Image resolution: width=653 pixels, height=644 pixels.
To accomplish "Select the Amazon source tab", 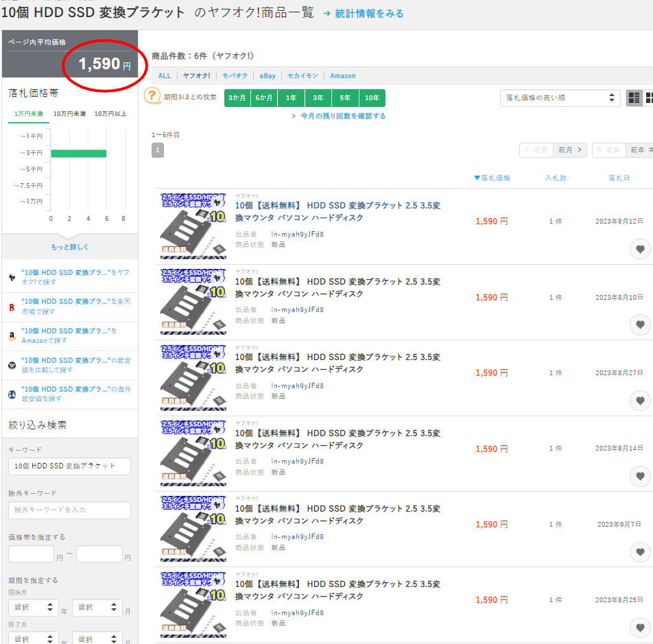I will pos(342,76).
